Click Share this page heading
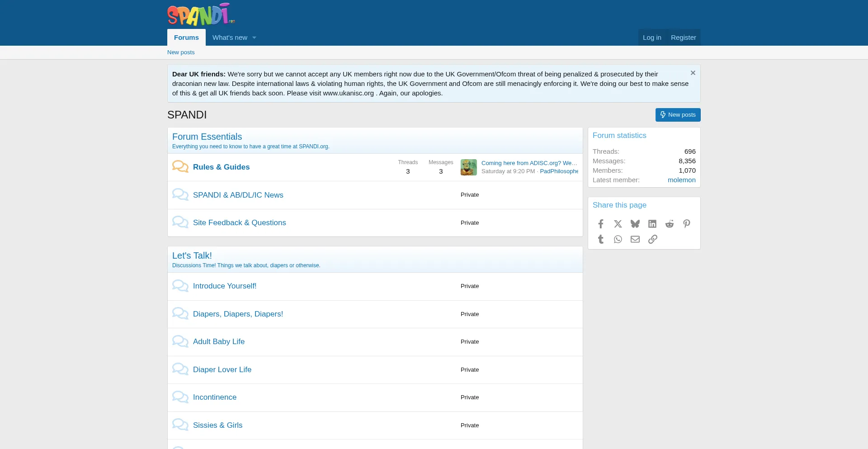868x449 pixels. coord(619,205)
